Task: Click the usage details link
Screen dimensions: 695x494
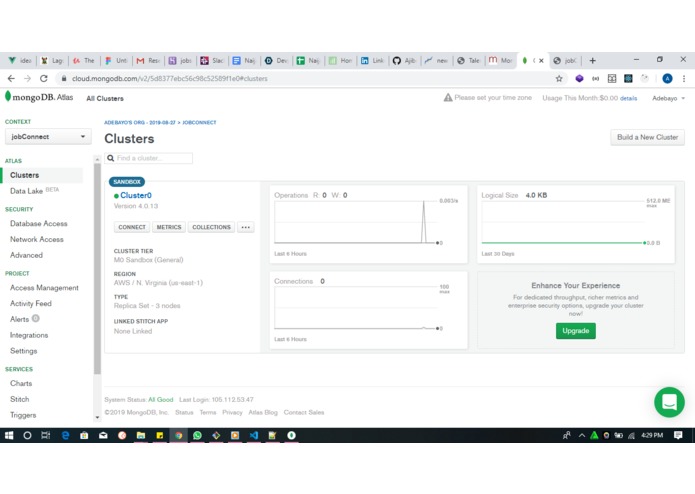Action: [x=629, y=98]
